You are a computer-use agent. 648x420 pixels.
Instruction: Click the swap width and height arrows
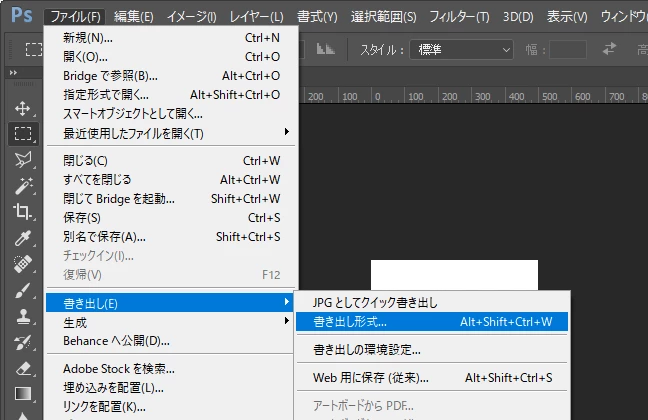(x=609, y=49)
